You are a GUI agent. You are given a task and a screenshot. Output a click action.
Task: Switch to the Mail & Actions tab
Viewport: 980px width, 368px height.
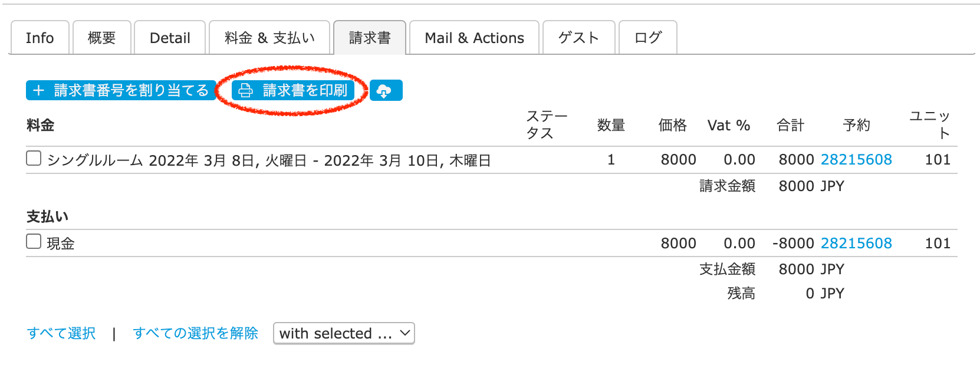click(x=474, y=38)
